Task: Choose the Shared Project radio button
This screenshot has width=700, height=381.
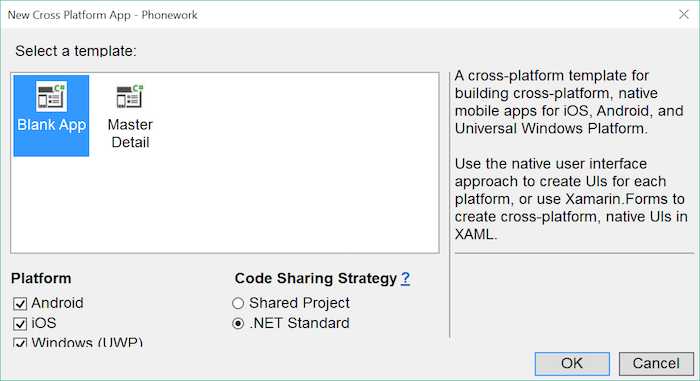Action: (238, 303)
